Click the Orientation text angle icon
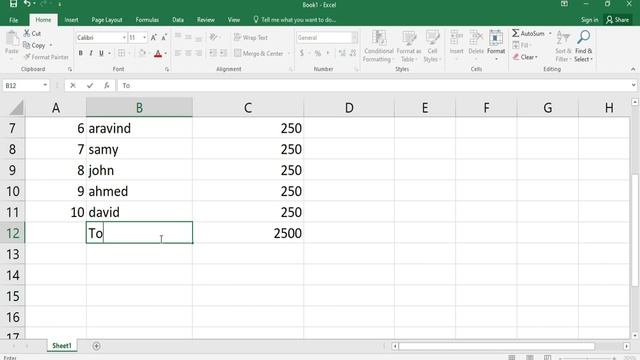640x360 pixels. [x=213, y=37]
